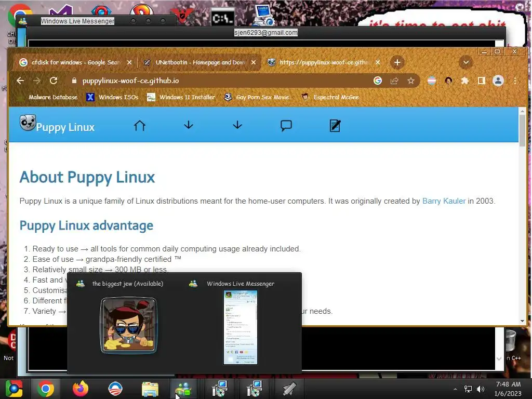This screenshot has width=532, height=399.
Task: Click the scrollbar down arrow of page
Action: [522, 321]
